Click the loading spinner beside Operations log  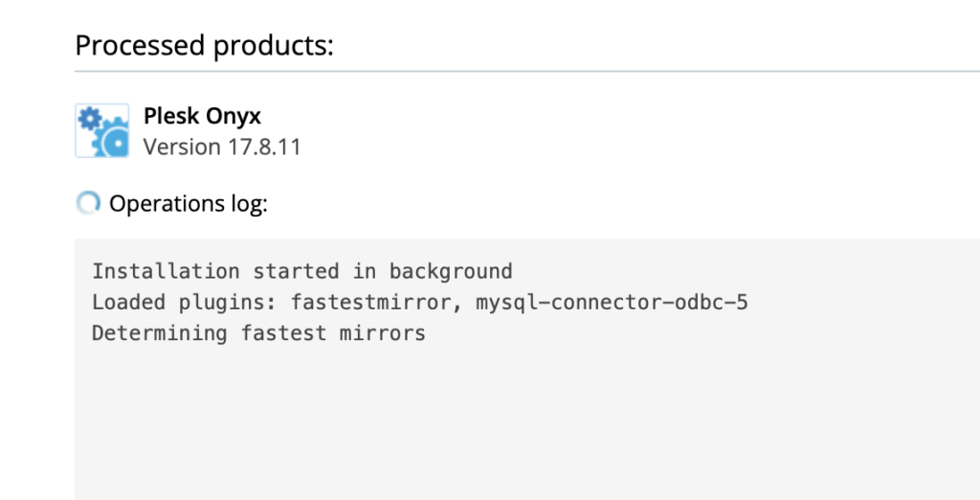(x=88, y=203)
